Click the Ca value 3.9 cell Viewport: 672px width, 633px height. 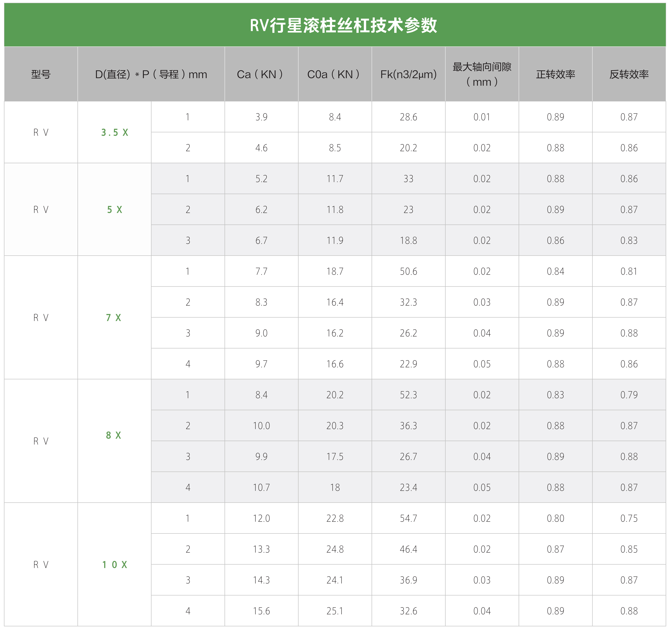(x=261, y=117)
